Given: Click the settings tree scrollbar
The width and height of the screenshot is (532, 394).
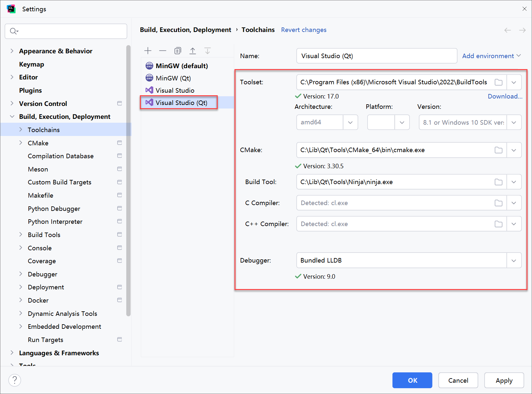Looking at the screenshot, I should click(x=129, y=181).
